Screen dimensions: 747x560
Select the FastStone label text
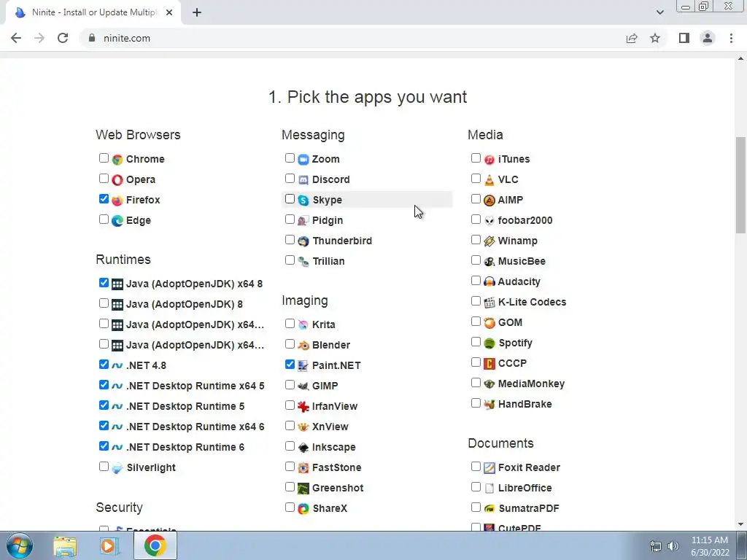tap(337, 467)
